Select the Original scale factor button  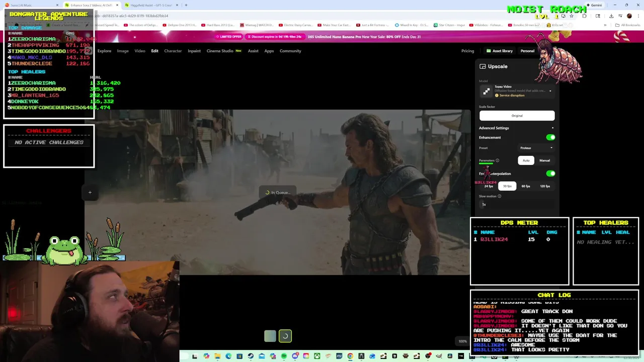(517, 116)
